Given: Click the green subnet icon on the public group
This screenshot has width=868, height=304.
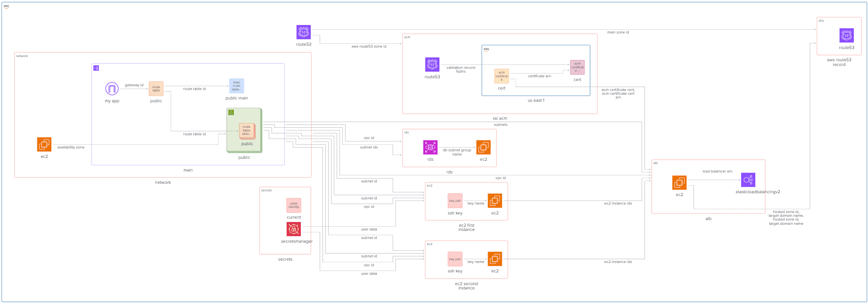Looking at the screenshot, I should click(231, 112).
